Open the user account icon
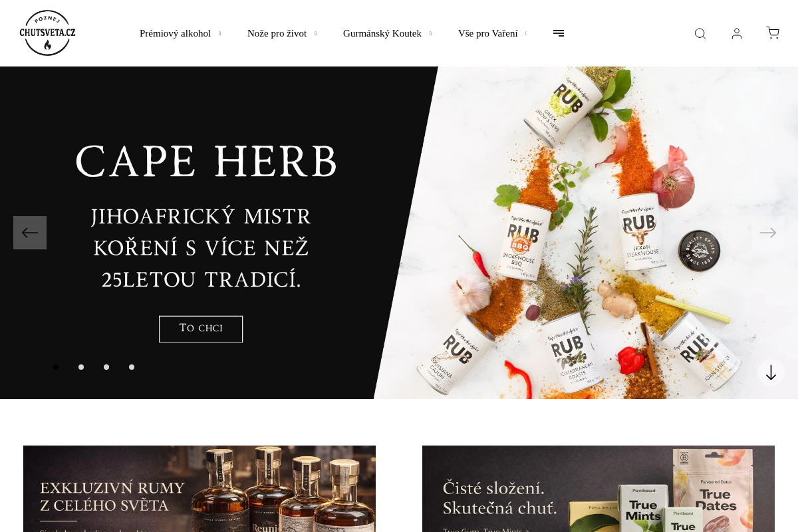The image size is (798, 532). click(x=737, y=33)
